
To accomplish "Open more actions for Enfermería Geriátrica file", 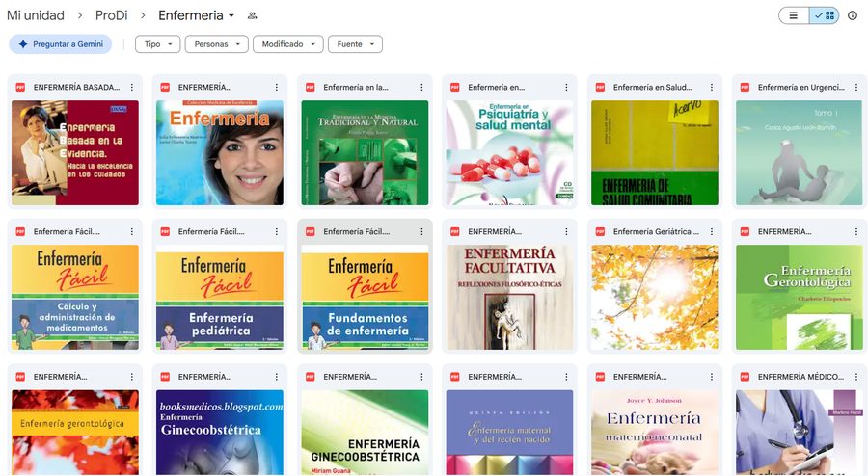I will click(x=712, y=232).
